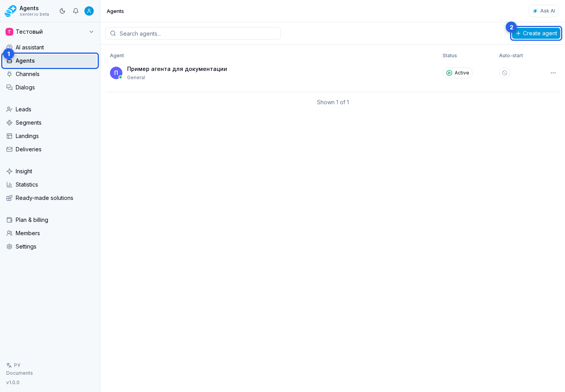This screenshot has height=392, width=565.
Task: Click the Shown 1 of 1 text
Action: tap(333, 102)
